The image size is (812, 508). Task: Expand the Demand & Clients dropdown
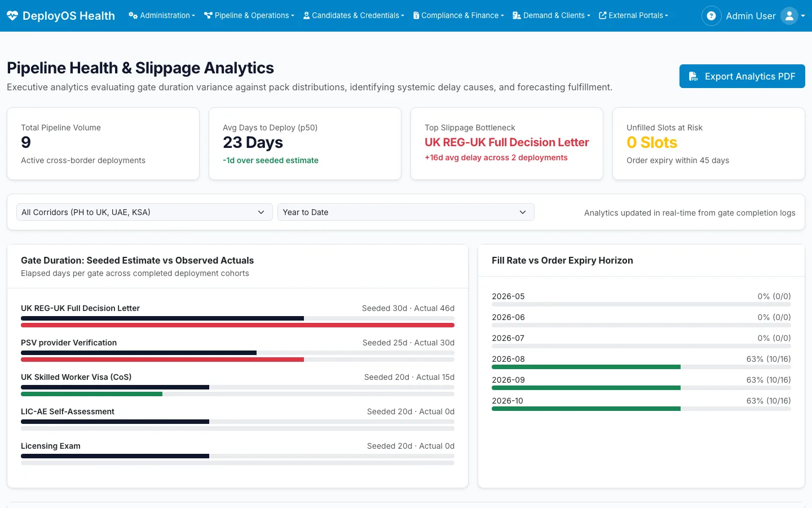[551, 16]
